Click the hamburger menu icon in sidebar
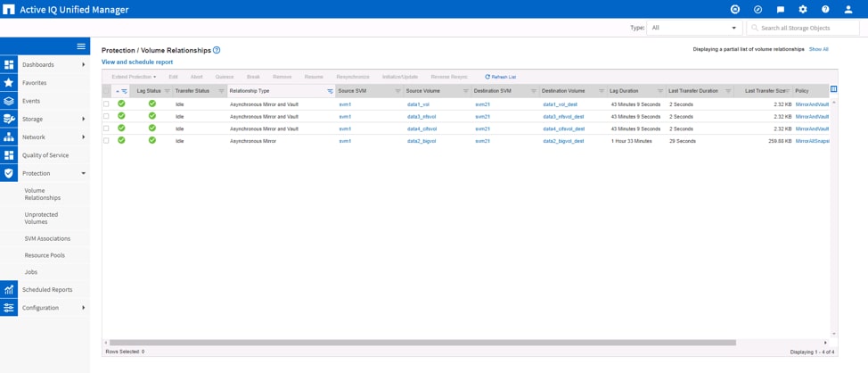 [x=81, y=46]
